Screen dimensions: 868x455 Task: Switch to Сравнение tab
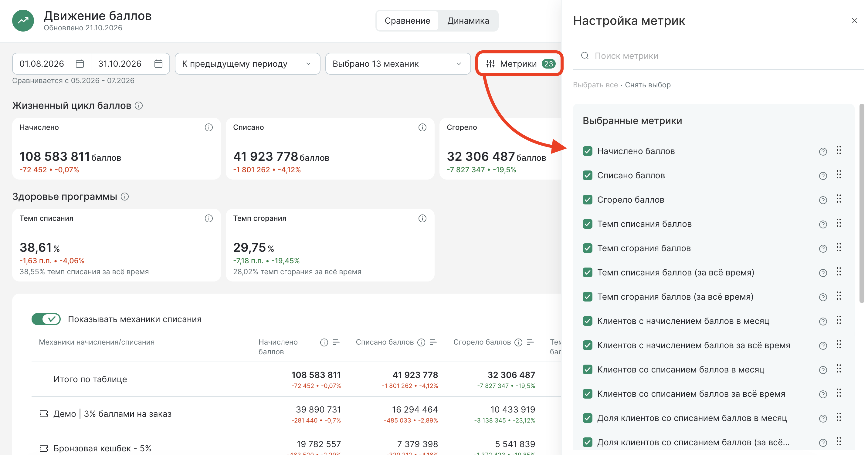(x=407, y=21)
